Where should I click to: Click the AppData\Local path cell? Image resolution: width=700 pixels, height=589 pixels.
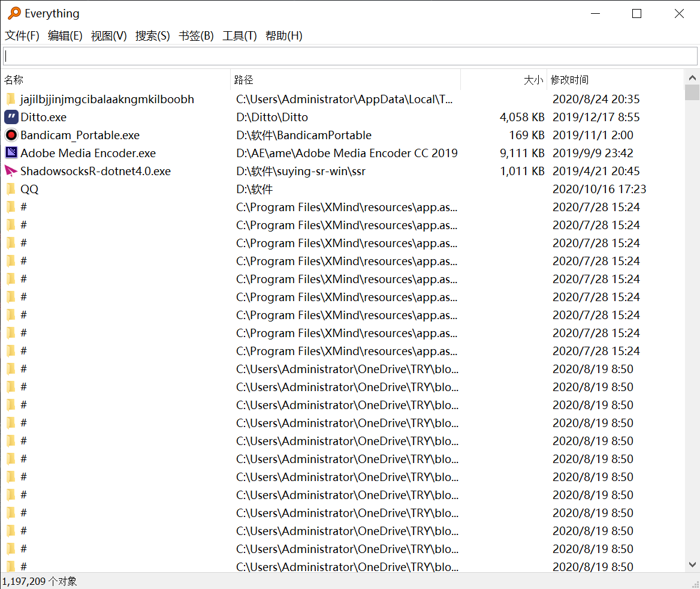(344, 99)
